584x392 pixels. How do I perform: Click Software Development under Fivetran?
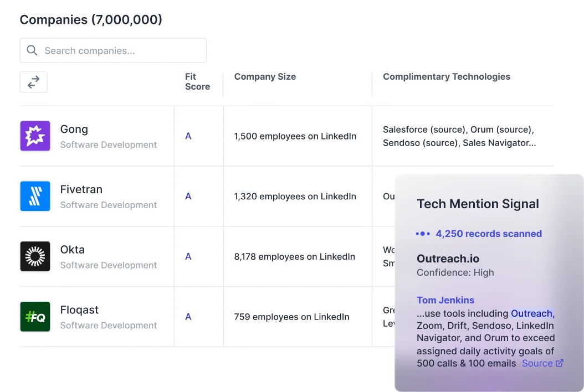click(109, 205)
